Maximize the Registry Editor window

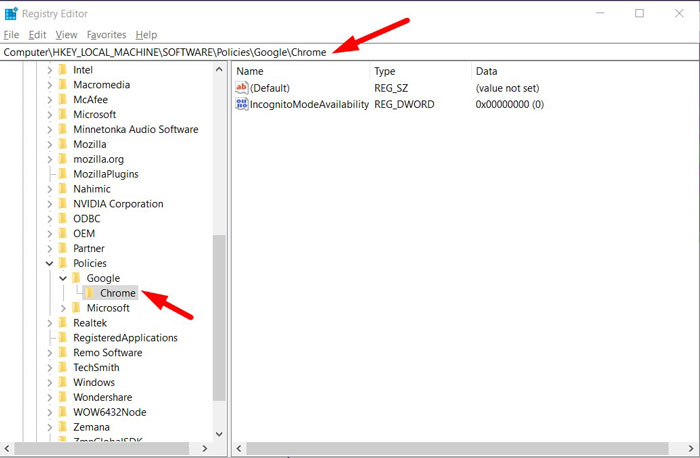pos(639,13)
